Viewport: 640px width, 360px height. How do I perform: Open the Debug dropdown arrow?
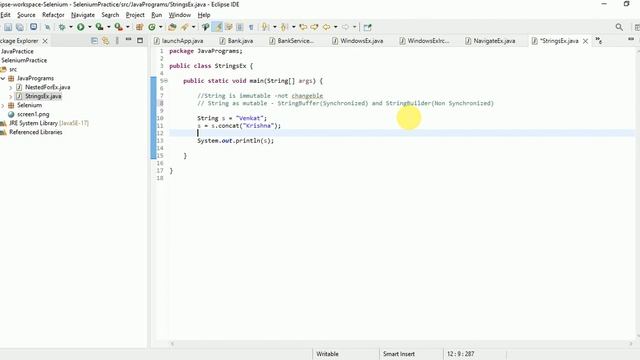click(x=71, y=27)
